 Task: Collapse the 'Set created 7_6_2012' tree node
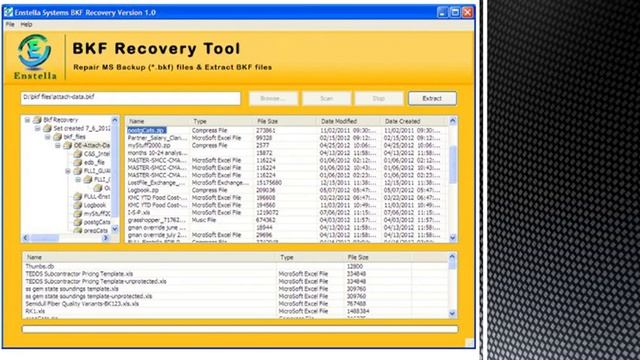pyautogui.click(x=38, y=129)
